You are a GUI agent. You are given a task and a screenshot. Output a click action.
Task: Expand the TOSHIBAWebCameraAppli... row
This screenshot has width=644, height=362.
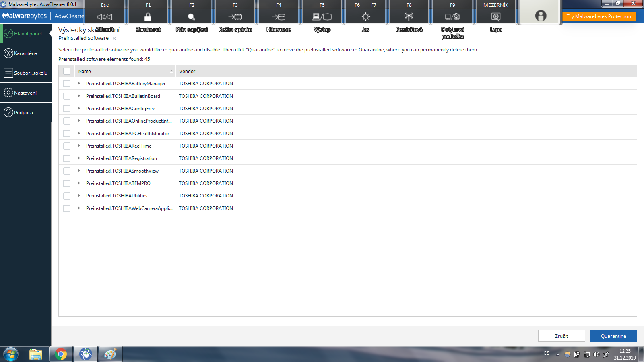coord(78,208)
